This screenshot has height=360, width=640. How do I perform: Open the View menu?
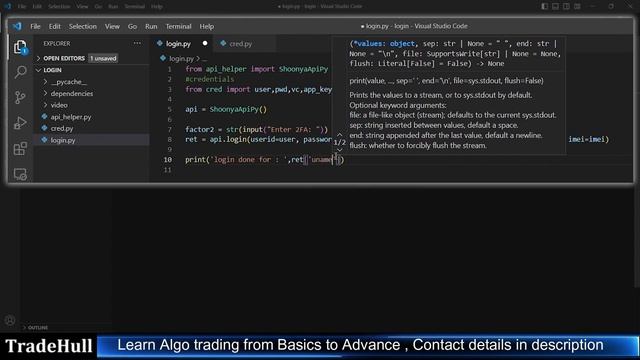tap(112, 26)
